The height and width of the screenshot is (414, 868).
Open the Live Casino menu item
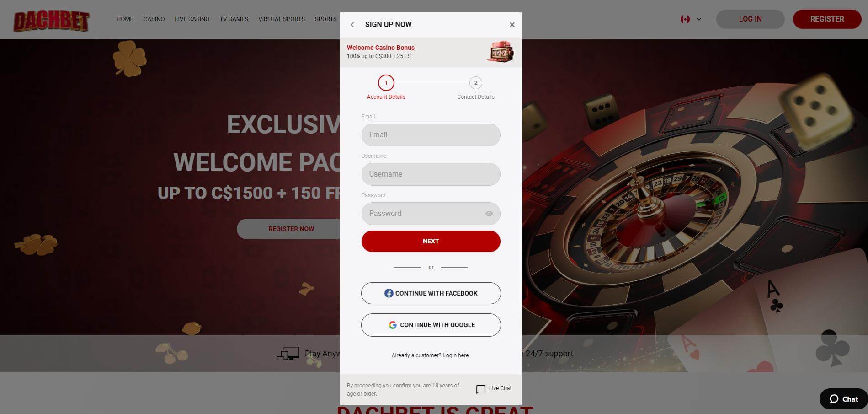point(192,19)
